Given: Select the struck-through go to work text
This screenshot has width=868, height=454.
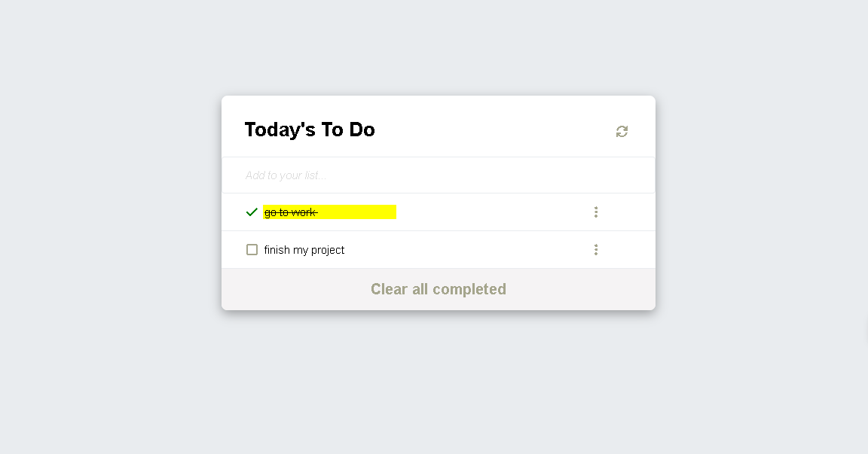Looking at the screenshot, I should pos(291,212).
